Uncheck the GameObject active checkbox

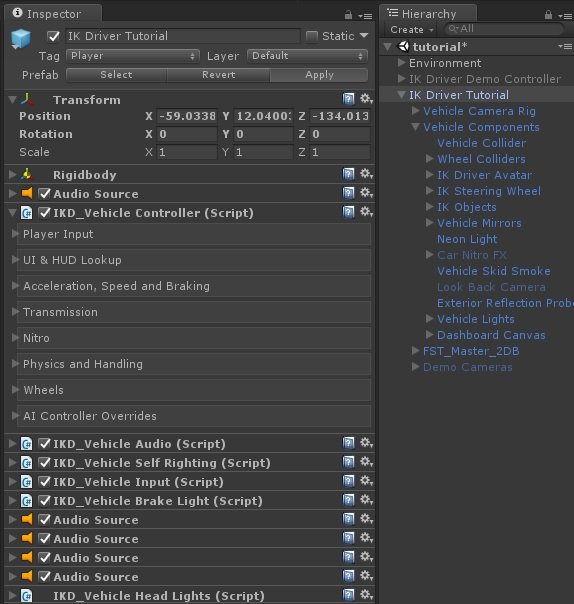(53, 36)
